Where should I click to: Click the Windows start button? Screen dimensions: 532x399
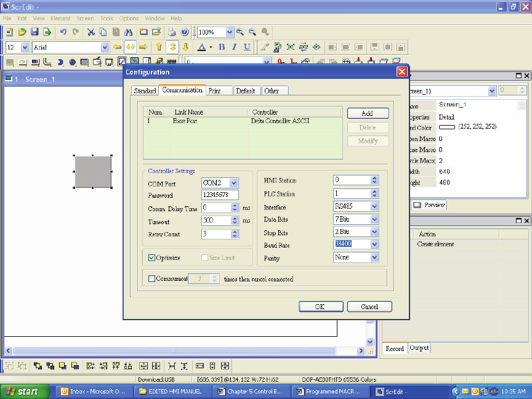click(x=23, y=392)
